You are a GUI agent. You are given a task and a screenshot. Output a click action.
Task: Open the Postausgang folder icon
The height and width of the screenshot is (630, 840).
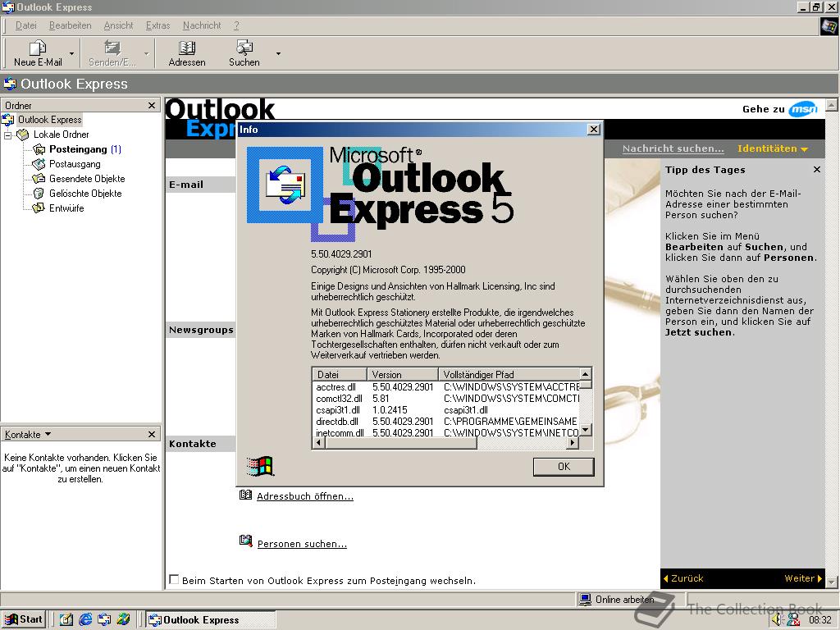39,164
